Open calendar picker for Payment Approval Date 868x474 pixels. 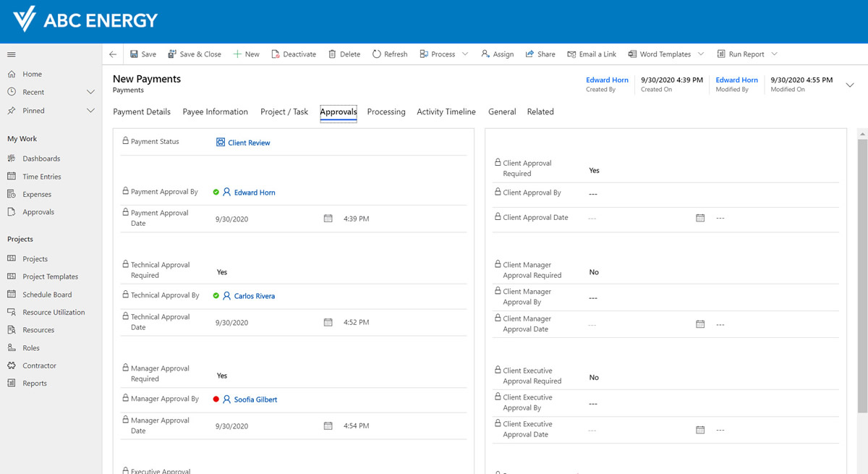pyautogui.click(x=328, y=219)
